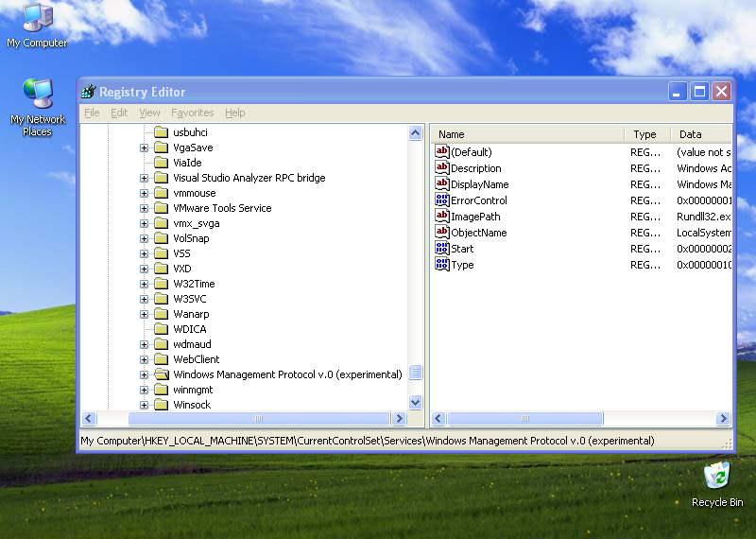Select the Winsock folder icon
The width and height of the screenshot is (756, 539).
[161, 405]
